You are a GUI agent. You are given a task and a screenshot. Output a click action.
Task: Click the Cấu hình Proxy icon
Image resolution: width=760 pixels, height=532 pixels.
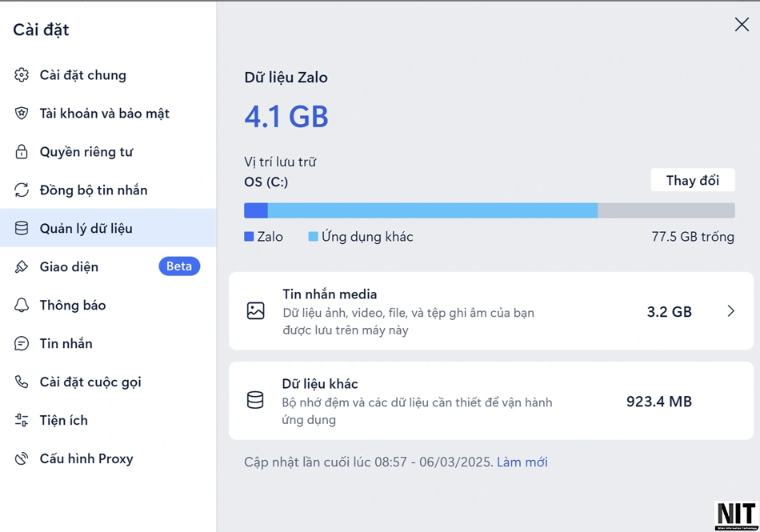(22, 458)
